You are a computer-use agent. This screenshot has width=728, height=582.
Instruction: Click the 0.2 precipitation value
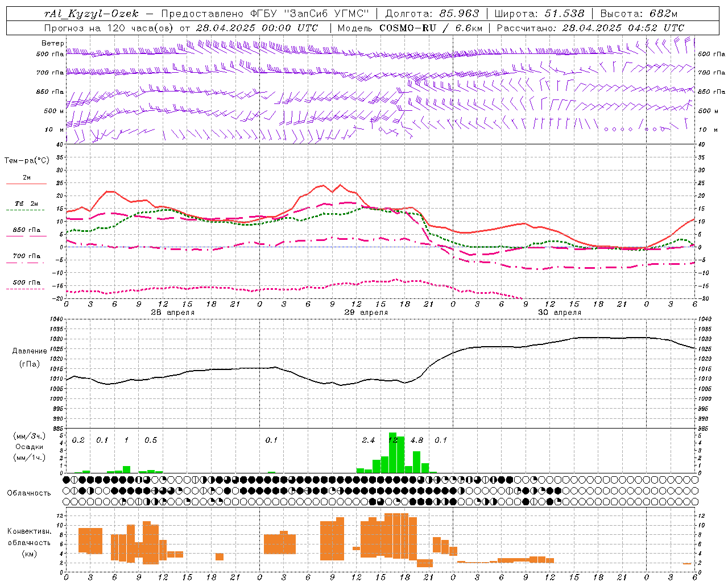tap(78, 440)
